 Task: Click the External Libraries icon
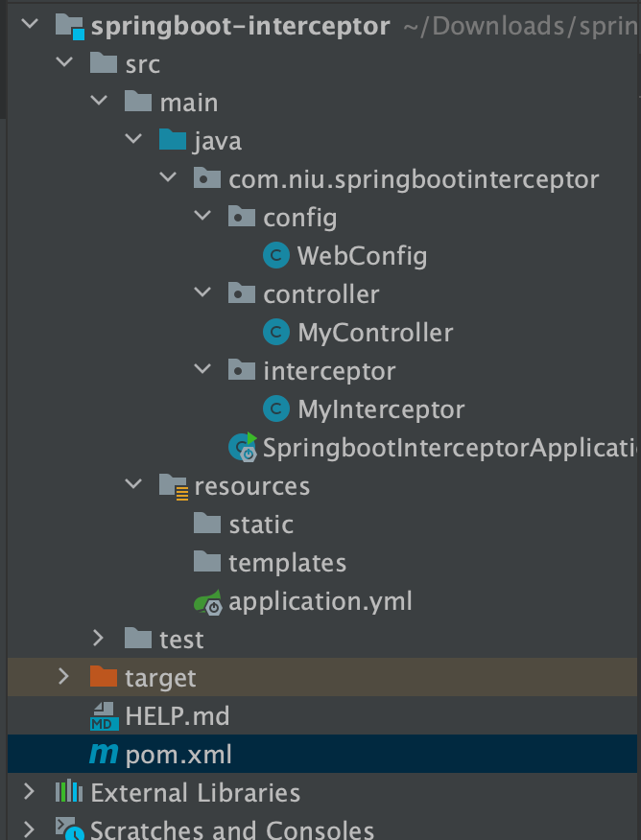(x=68, y=792)
